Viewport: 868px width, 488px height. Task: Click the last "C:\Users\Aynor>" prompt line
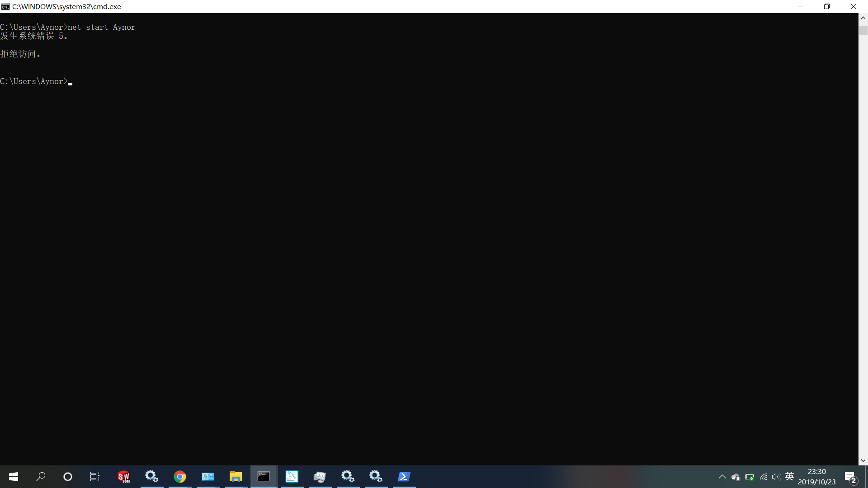click(x=34, y=81)
